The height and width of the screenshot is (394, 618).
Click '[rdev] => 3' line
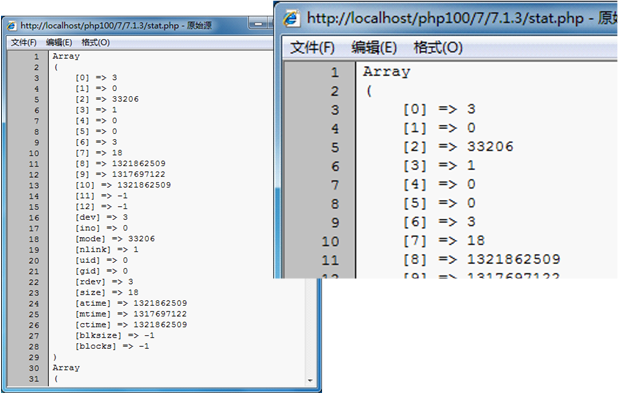pos(104,282)
